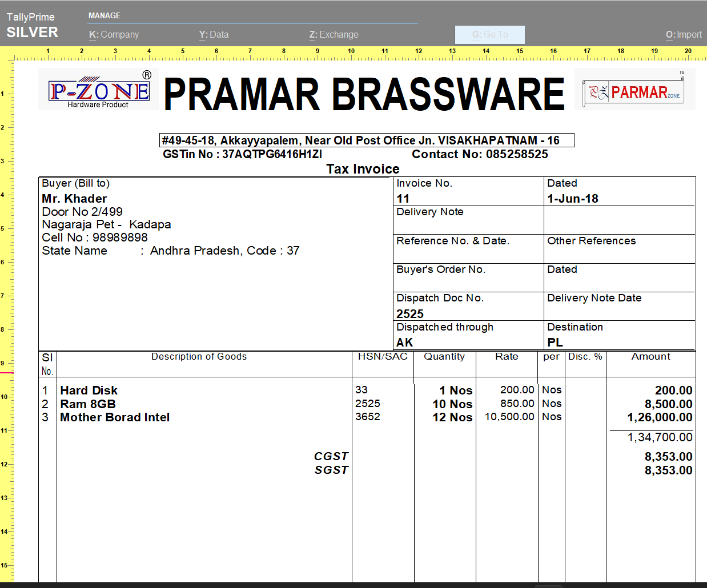
Task: Click rate 10,500.00
Action: 509,417
